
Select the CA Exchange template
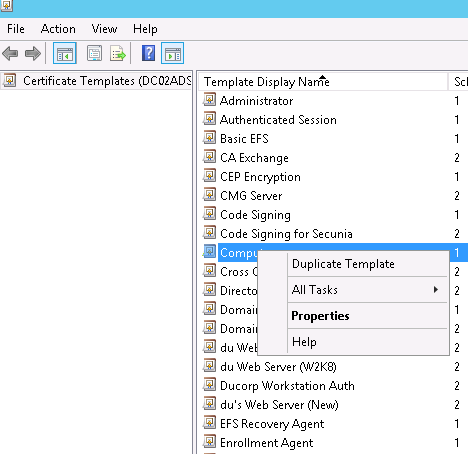pos(254,158)
